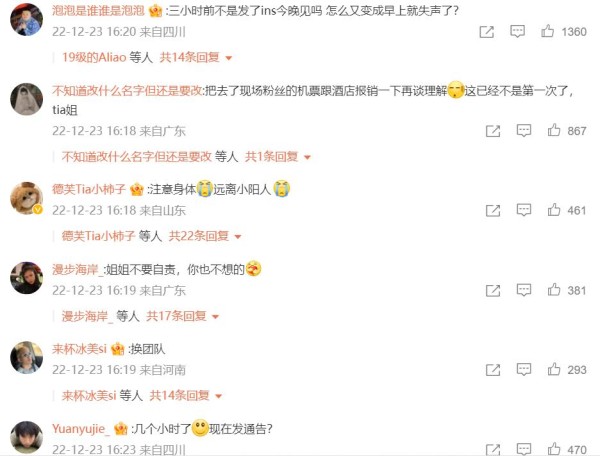Like the comment with 1360 likes
Image resolution: width=600 pixels, height=456 pixels.
(548, 31)
